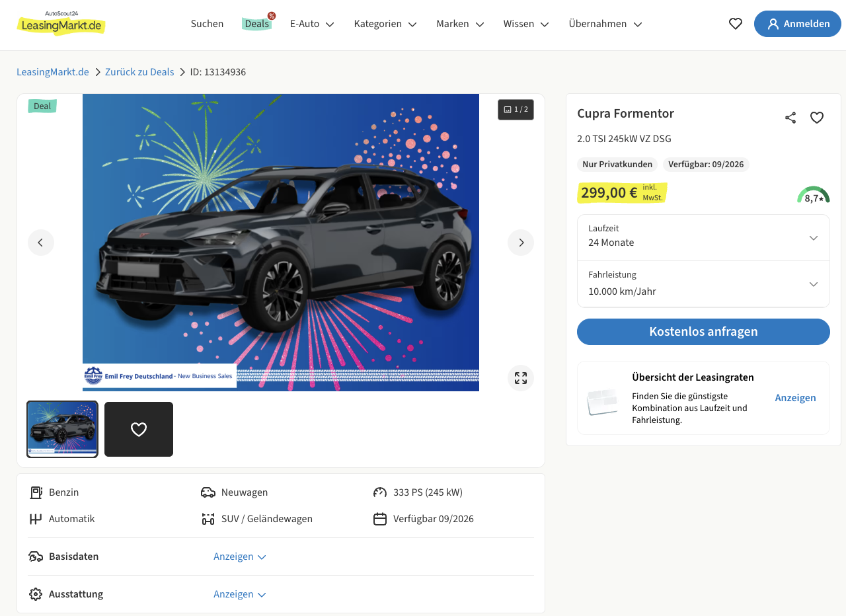This screenshot has width=846, height=616.
Task: Click the Kostenlos anfragen button
Action: point(703,332)
